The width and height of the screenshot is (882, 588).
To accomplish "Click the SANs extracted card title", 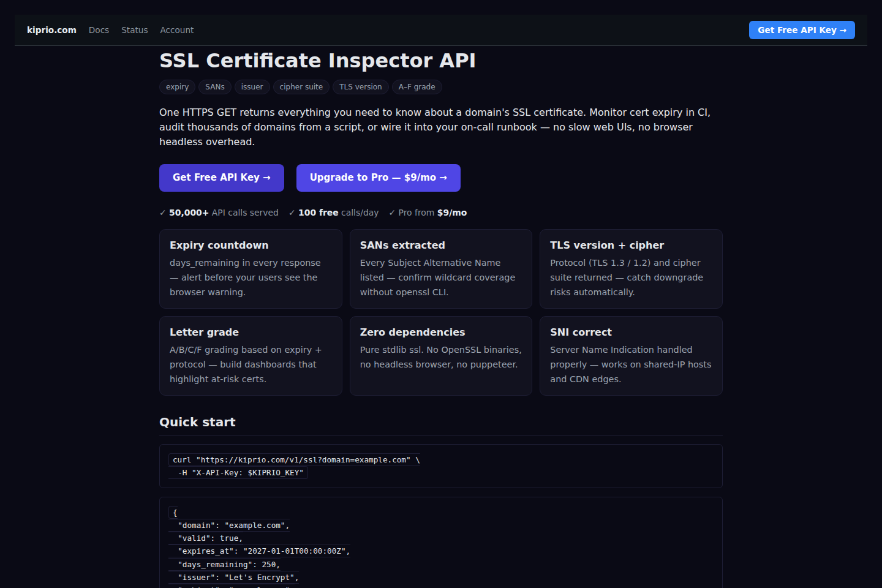I will click(x=402, y=245).
